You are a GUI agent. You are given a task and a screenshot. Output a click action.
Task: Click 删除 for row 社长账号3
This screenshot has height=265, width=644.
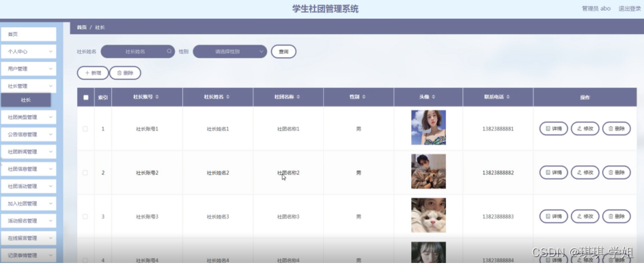617,216
